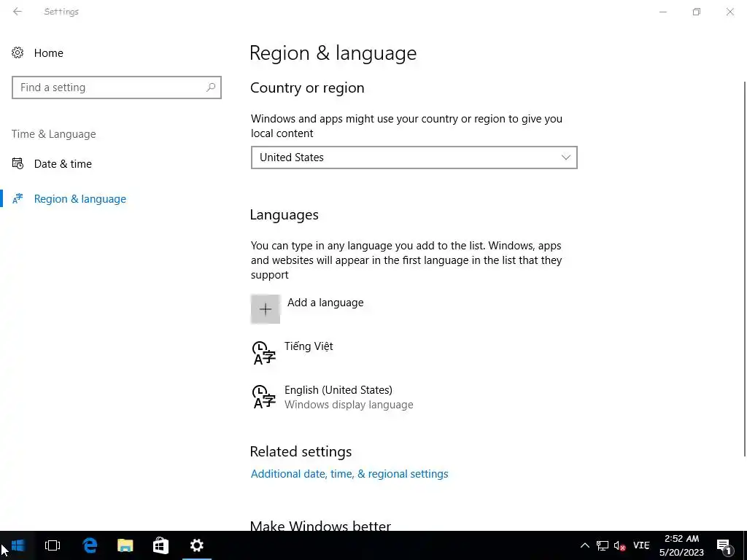Show hidden system tray icons

coord(584,545)
